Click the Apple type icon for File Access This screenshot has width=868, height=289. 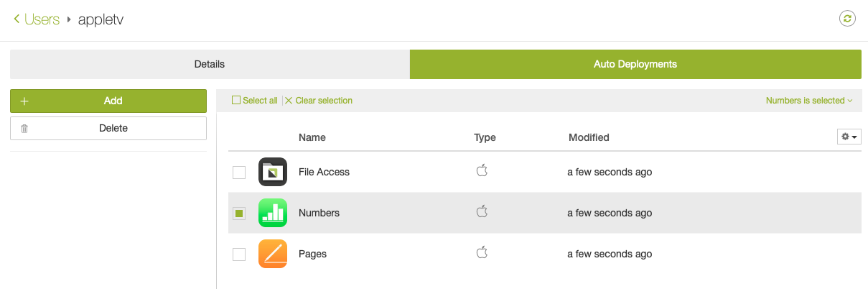[x=482, y=170]
